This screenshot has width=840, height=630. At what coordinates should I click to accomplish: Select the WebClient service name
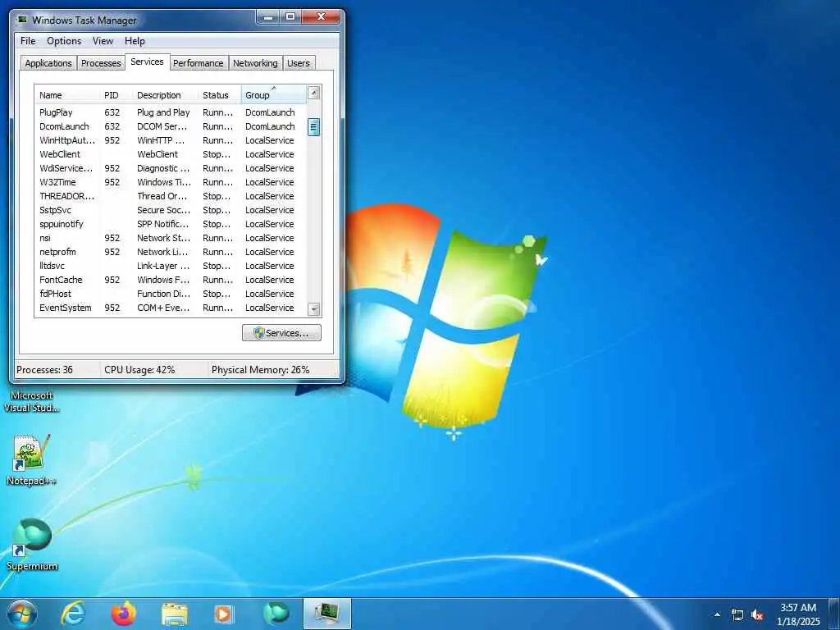60,154
